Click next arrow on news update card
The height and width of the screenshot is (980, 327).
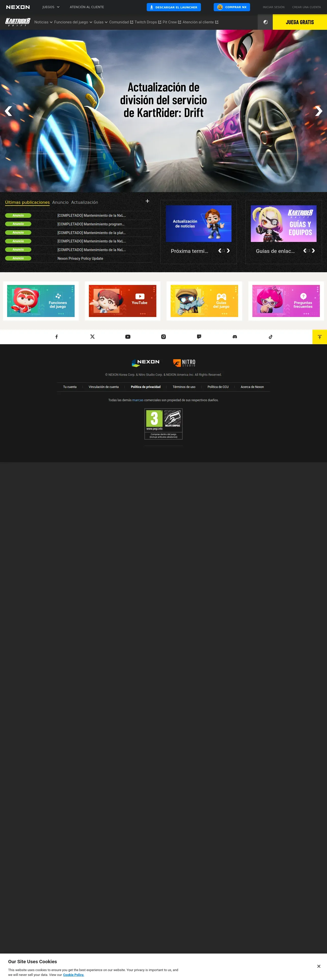pos(228,251)
